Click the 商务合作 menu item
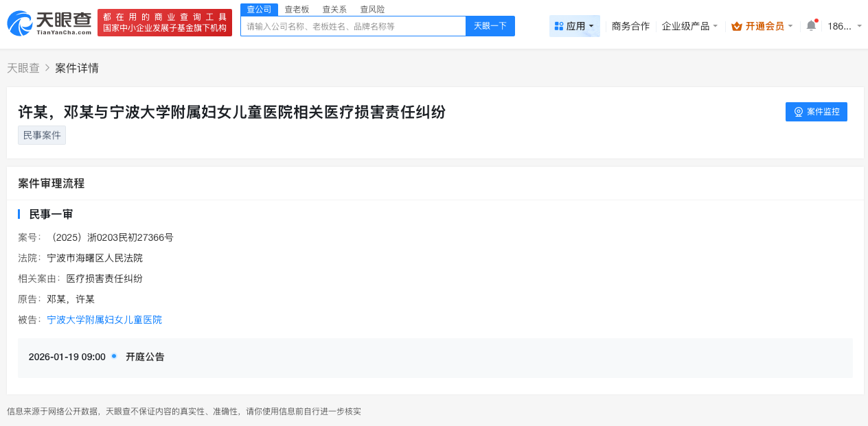 630,25
